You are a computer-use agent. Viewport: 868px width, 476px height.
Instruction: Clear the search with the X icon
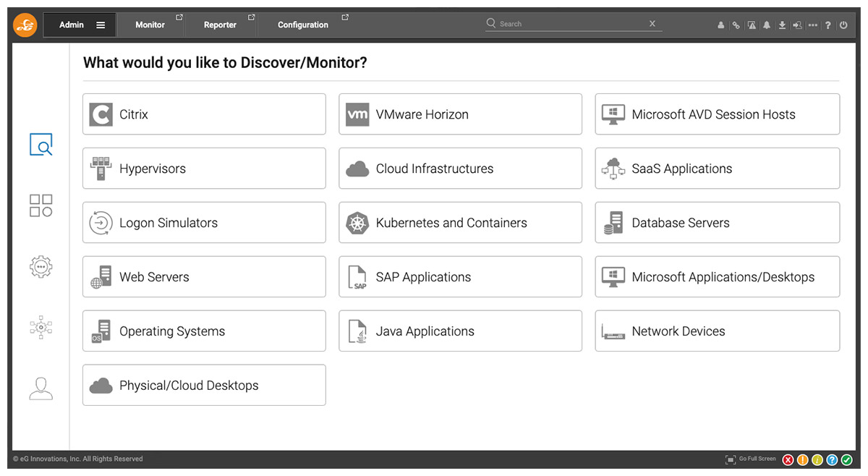[652, 24]
